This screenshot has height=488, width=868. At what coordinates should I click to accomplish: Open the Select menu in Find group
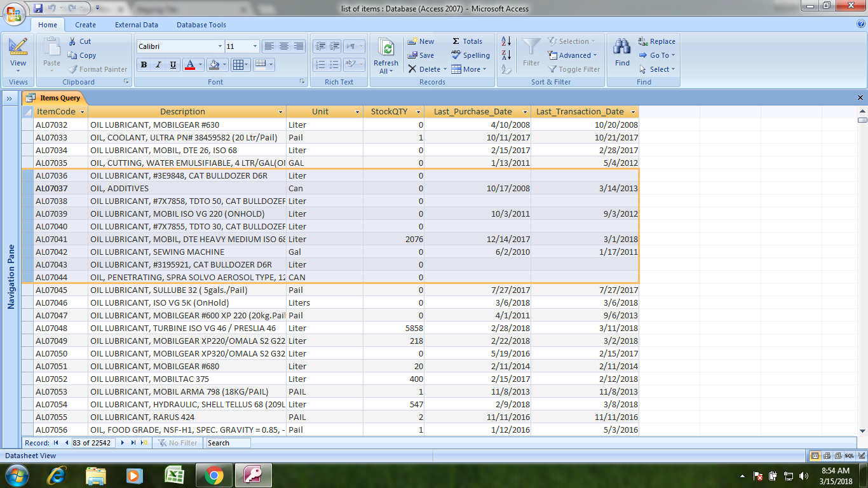click(657, 69)
